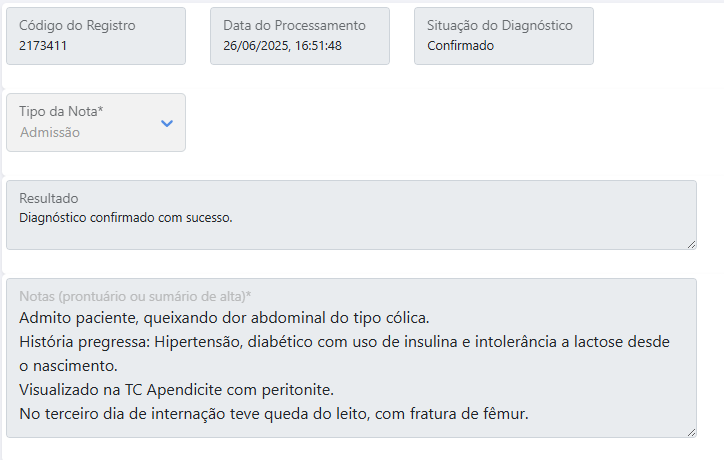Image resolution: width=724 pixels, height=460 pixels.
Task: Click the Notas prontuário label
Action: pyautogui.click(x=135, y=296)
